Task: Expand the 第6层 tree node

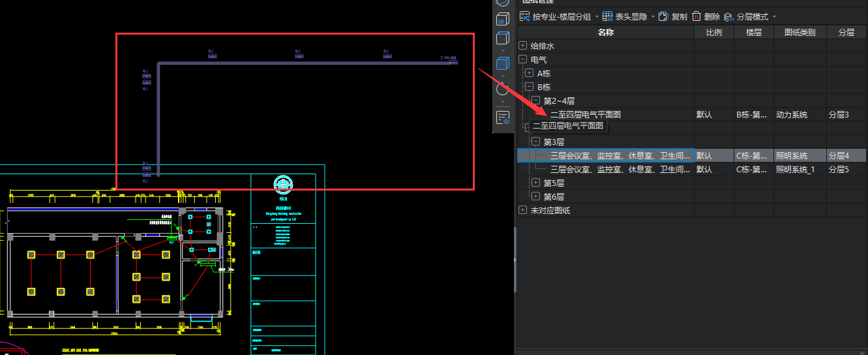Action: (x=535, y=196)
